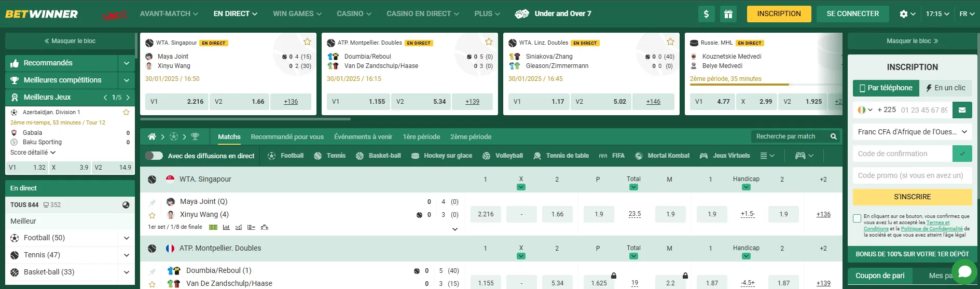Open the gift bonuses icon
The height and width of the screenshot is (289, 980).
pos(728,14)
